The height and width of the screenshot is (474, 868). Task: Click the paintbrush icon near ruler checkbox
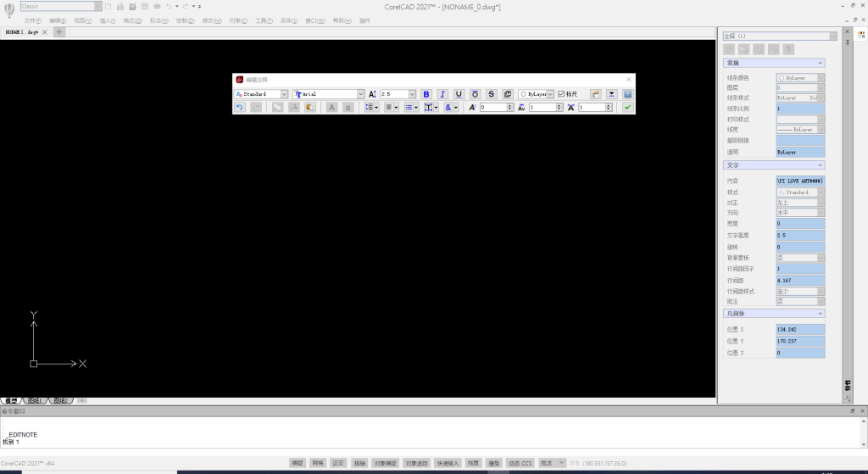[595, 94]
